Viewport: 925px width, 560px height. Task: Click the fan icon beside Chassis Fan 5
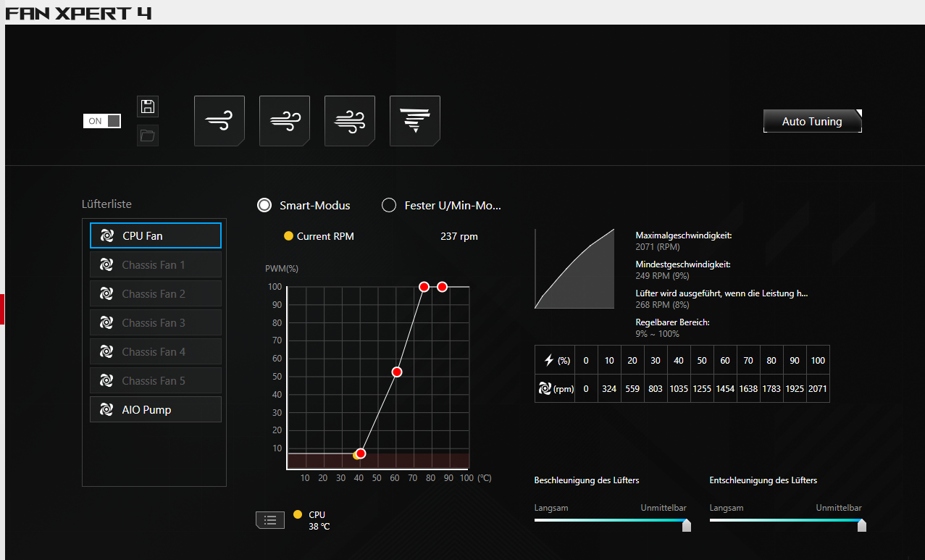106,380
